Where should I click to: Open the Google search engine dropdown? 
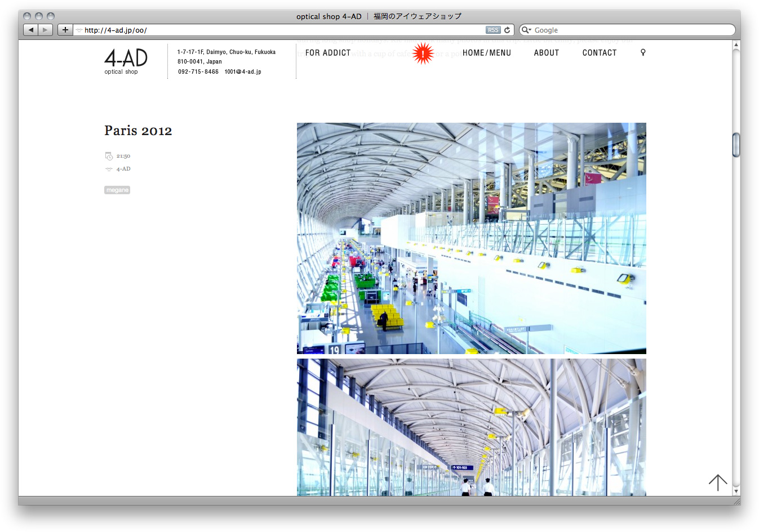click(x=526, y=30)
